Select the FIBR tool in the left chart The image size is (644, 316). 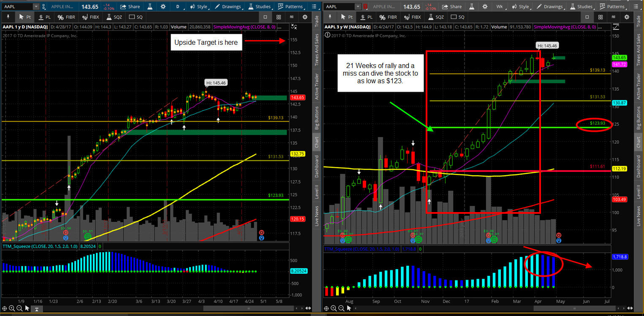coord(67,17)
